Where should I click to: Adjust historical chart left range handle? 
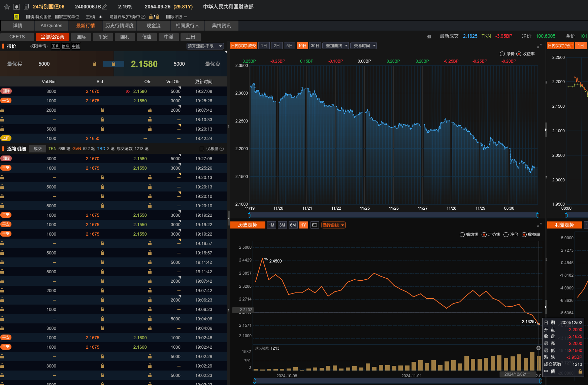(x=254, y=381)
